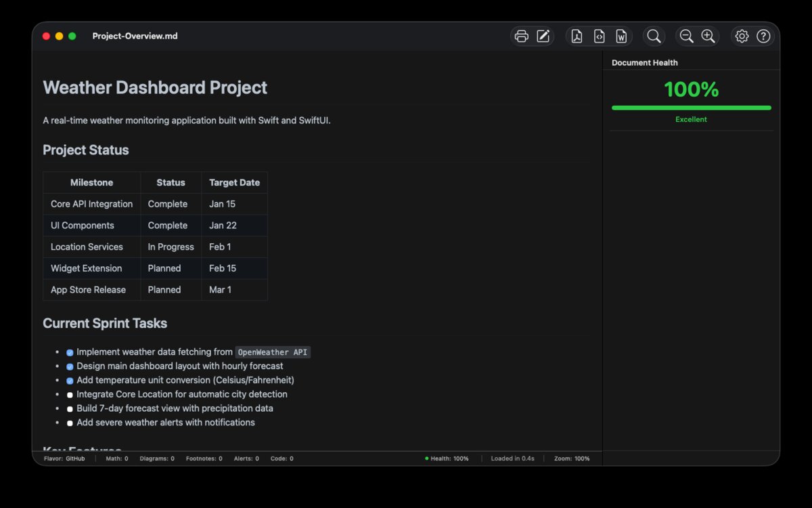Uncheck the OpenWeather API fetching task

[70, 352]
